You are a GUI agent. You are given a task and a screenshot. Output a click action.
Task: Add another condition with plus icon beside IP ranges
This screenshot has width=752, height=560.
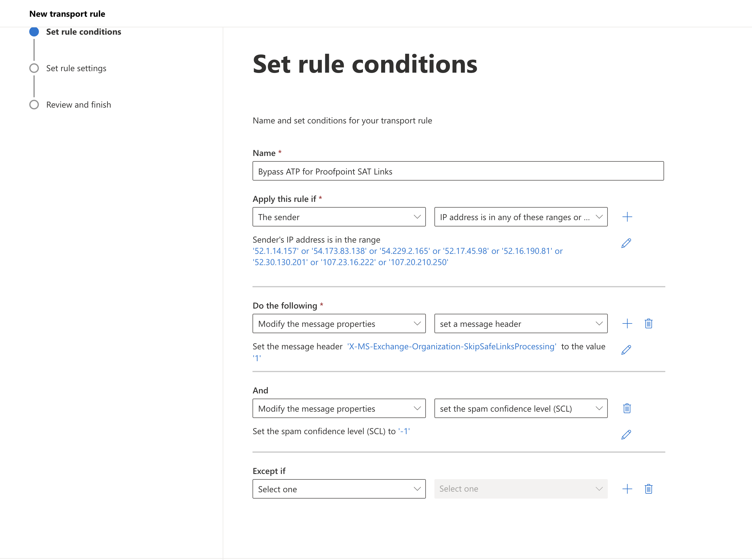tap(627, 217)
